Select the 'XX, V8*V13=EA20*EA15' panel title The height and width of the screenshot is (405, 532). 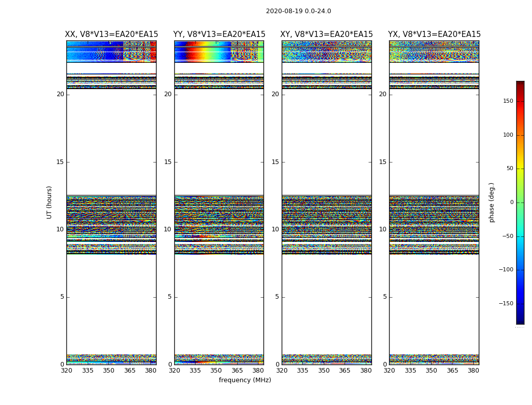111,34
